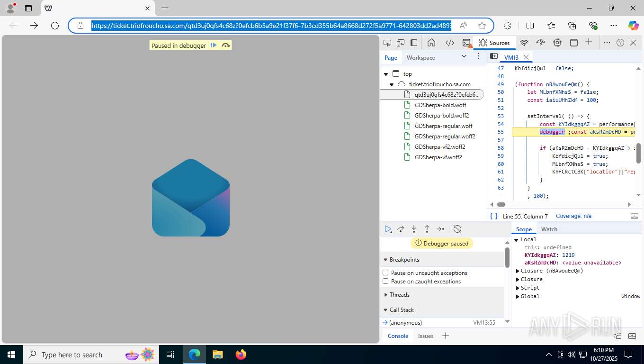The width and height of the screenshot is (644, 364).
Task: Step over in debugger toolbar
Action: click(401, 229)
